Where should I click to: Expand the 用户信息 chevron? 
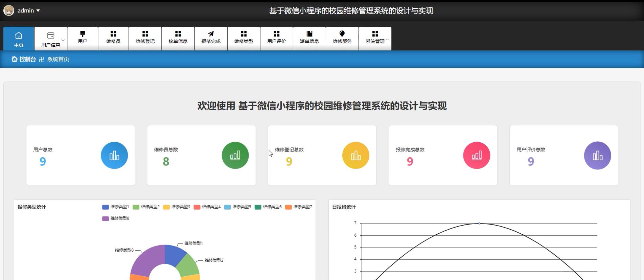click(x=63, y=40)
